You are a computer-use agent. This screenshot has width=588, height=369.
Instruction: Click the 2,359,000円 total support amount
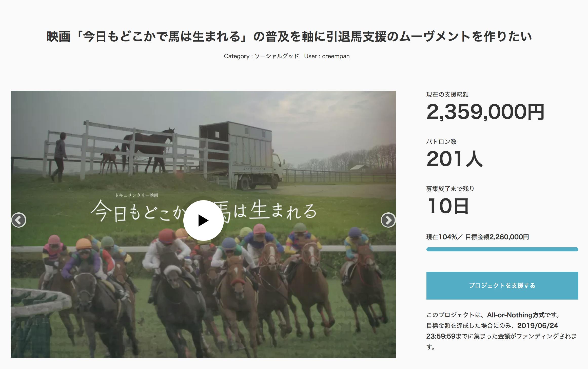pyautogui.click(x=485, y=112)
